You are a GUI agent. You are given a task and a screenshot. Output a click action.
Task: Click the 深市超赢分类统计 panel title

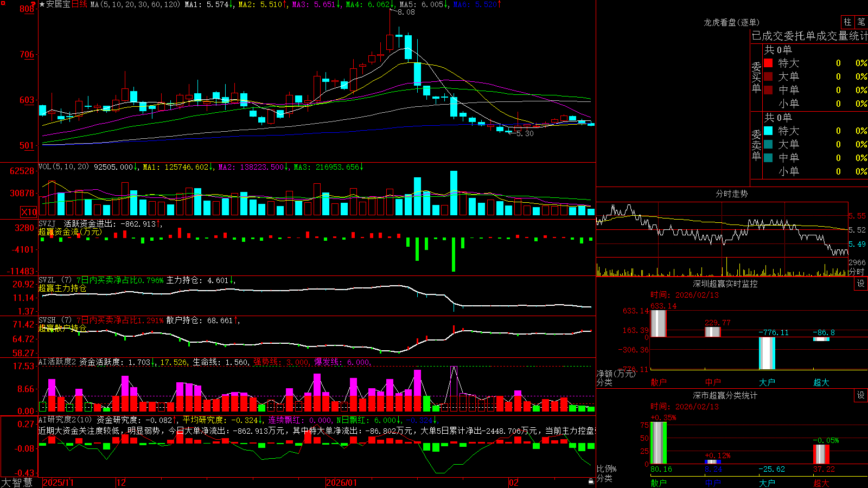(725, 395)
